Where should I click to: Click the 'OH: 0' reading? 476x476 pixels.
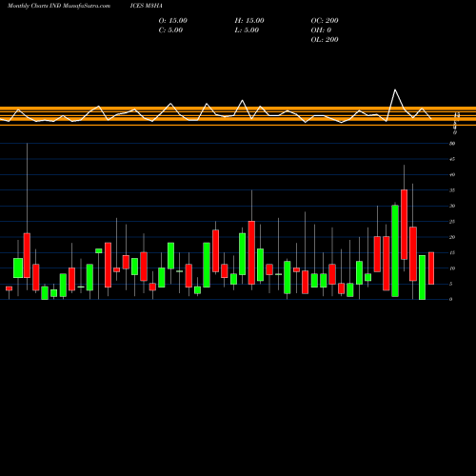click(321, 30)
